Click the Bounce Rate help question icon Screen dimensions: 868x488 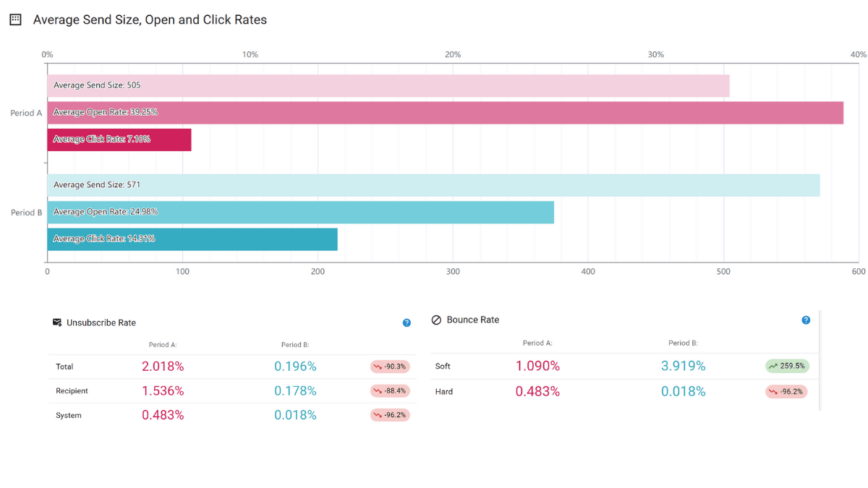coord(806,320)
